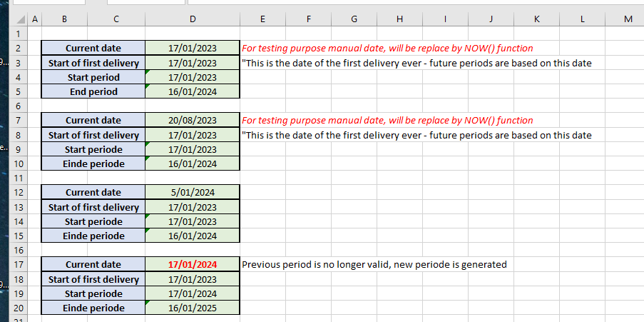The width and height of the screenshot is (644, 322).
Task: Select the column D header
Action: 193,19
